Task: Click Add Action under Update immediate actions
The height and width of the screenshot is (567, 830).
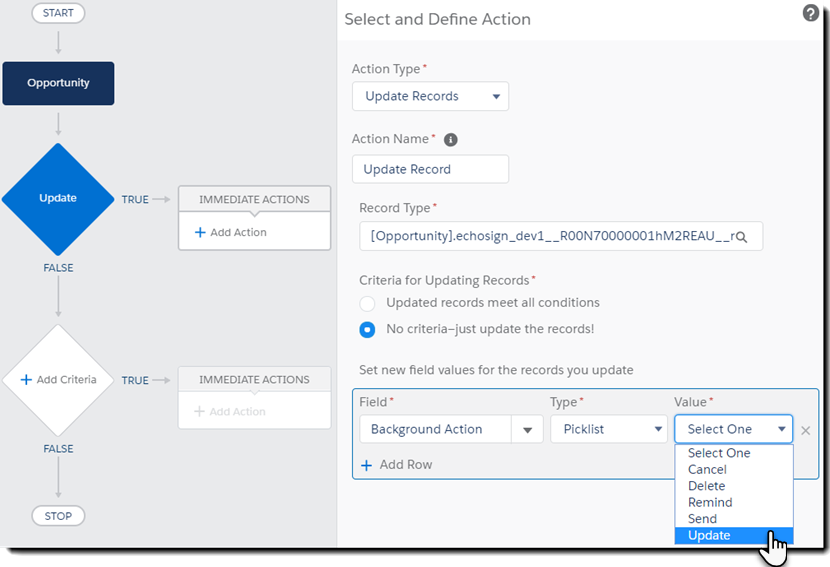Action: (x=230, y=232)
